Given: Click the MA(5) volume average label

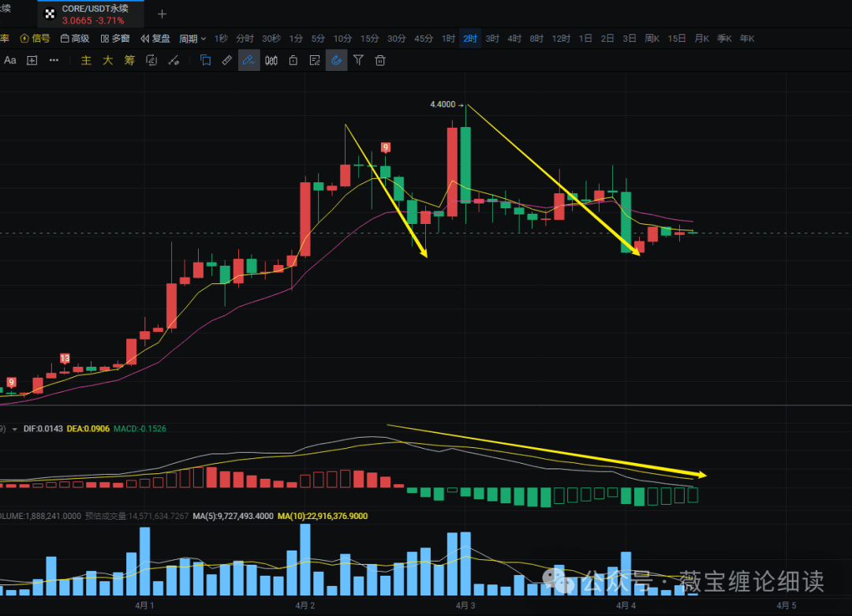Looking at the screenshot, I should pos(233,516).
